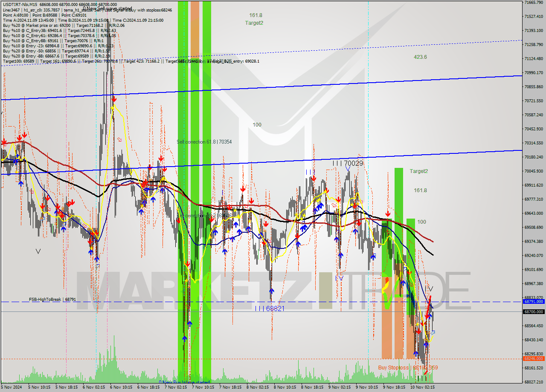Click the '0 New Sell wave started' label
546x392 pixels.
point(107,9)
